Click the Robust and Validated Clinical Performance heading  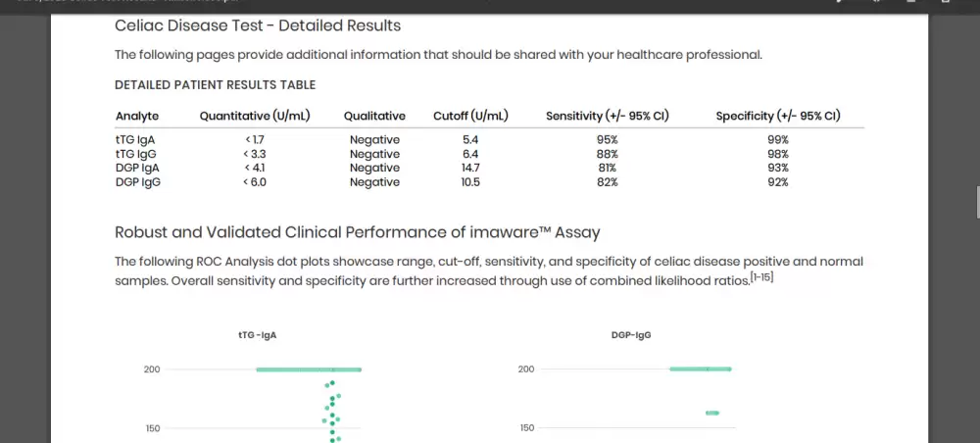pos(357,232)
